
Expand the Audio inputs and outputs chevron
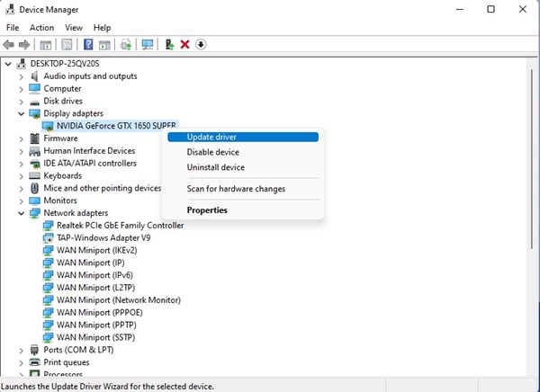coord(22,76)
